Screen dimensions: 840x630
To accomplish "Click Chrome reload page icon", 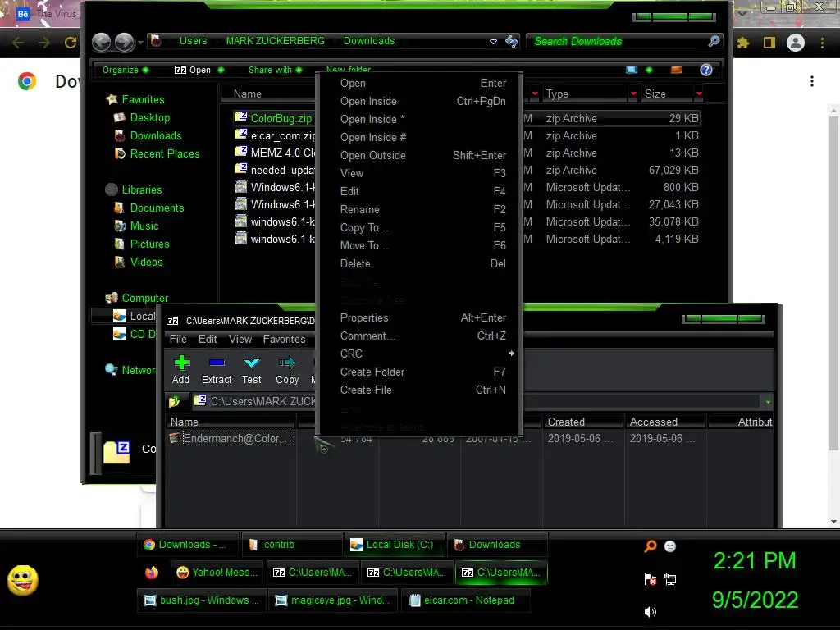I will tap(71, 43).
